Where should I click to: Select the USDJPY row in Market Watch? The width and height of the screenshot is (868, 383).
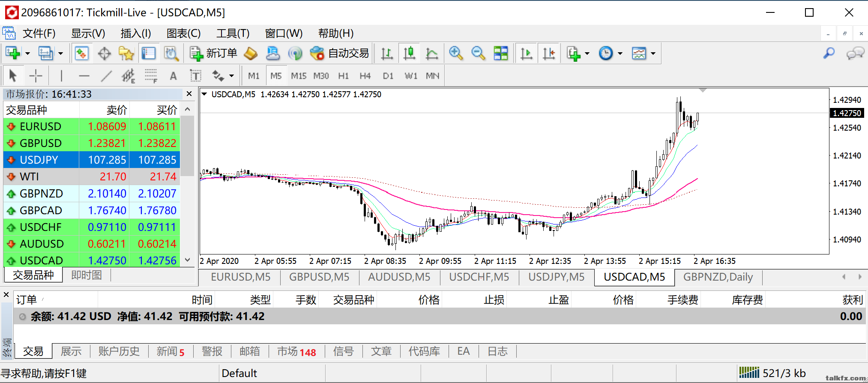point(92,160)
